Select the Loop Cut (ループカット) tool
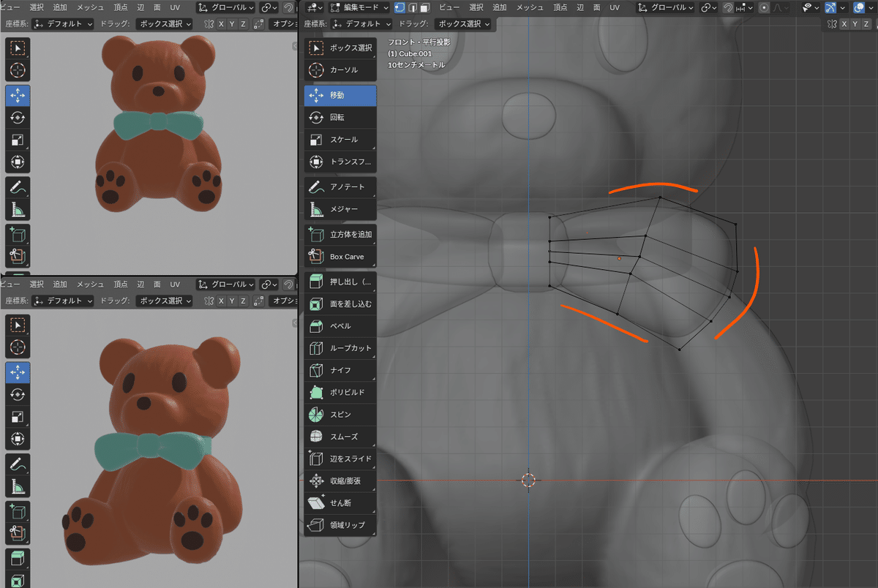Image resolution: width=878 pixels, height=588 pixels. click(340, 348)
